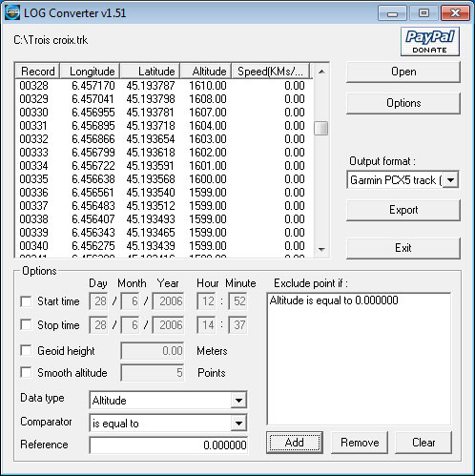Screen dimensions: 475x476
Task: Click the Latitude column header
Action: point(150,72)
